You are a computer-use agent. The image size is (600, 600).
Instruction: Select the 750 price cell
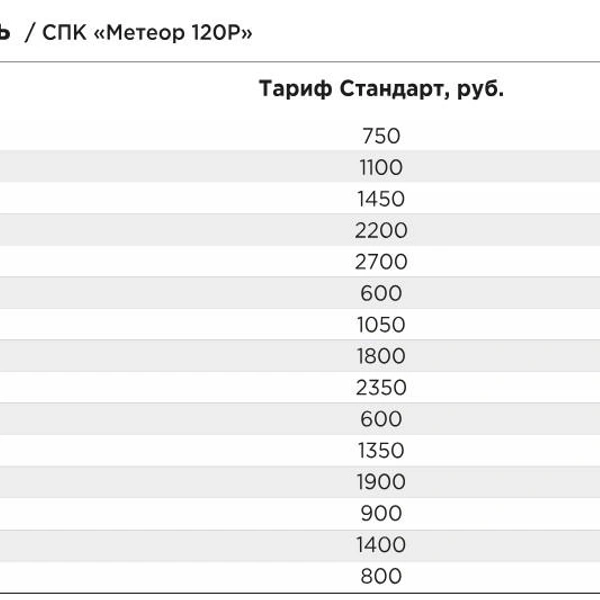tap(381, 136)
